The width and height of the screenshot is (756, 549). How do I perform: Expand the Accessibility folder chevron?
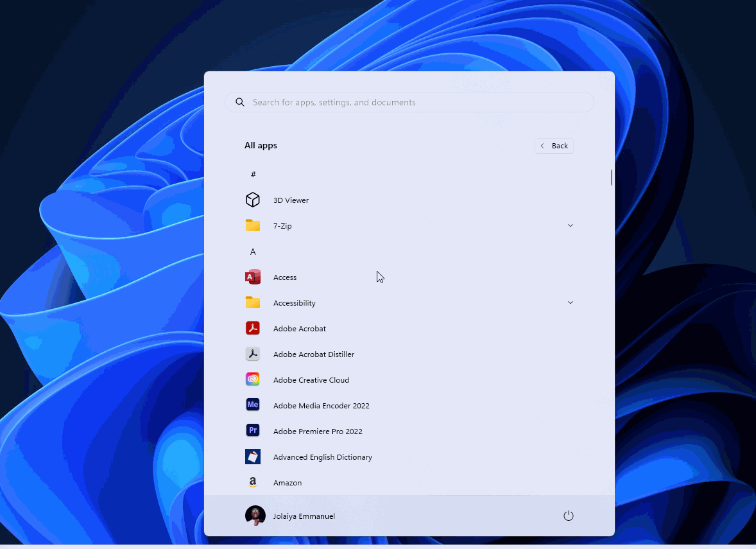point(570,303)
